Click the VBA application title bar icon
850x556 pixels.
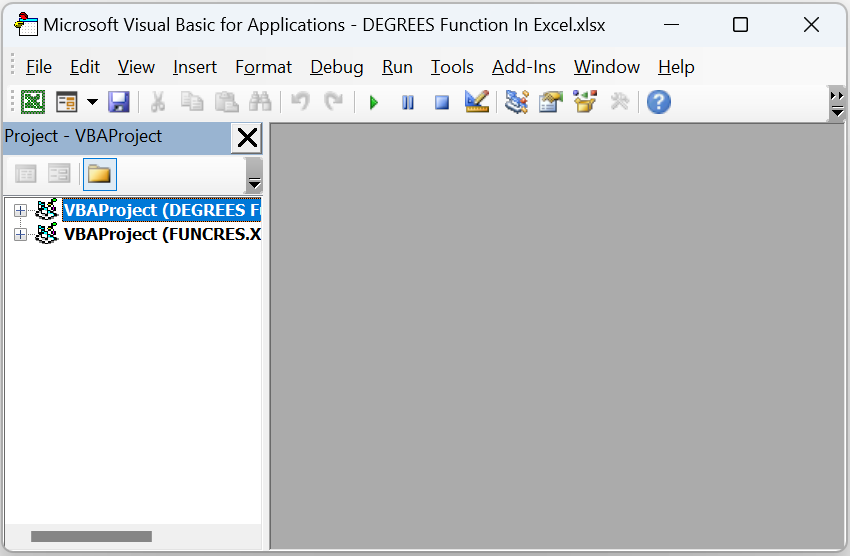[25, 24]
